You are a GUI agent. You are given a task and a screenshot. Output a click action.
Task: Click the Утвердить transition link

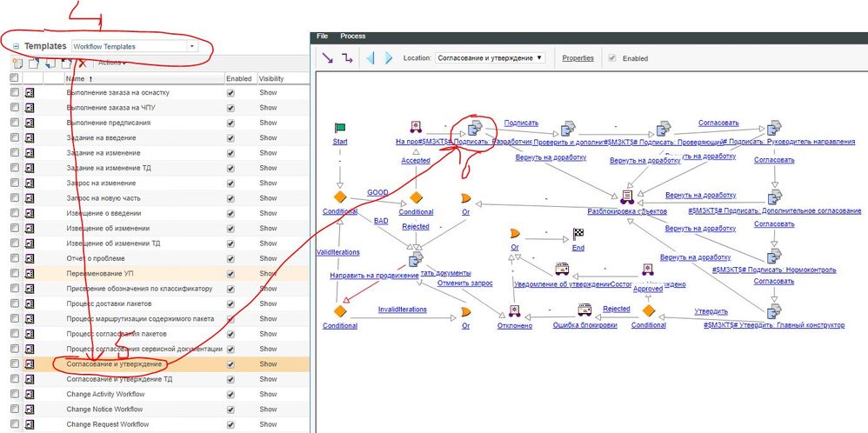click(x=711, y=312)
